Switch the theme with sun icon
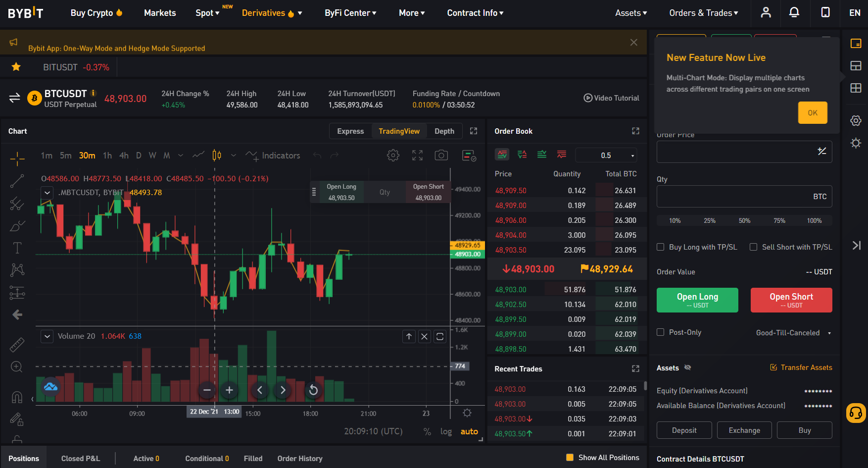 tap(856, 143)
